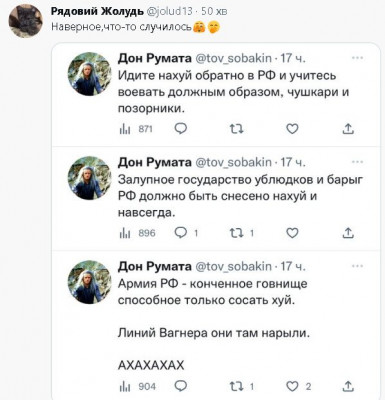The height and width of the screenshot is (400, 385).
Task: Open more options menu on second tweet
Action: [x=357, y=162]
